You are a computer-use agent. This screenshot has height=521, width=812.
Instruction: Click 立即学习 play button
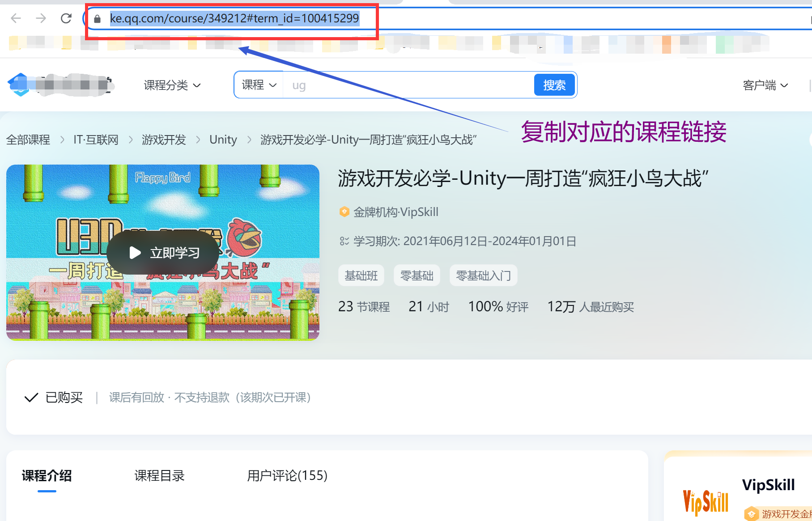click(x=163, y=253)
